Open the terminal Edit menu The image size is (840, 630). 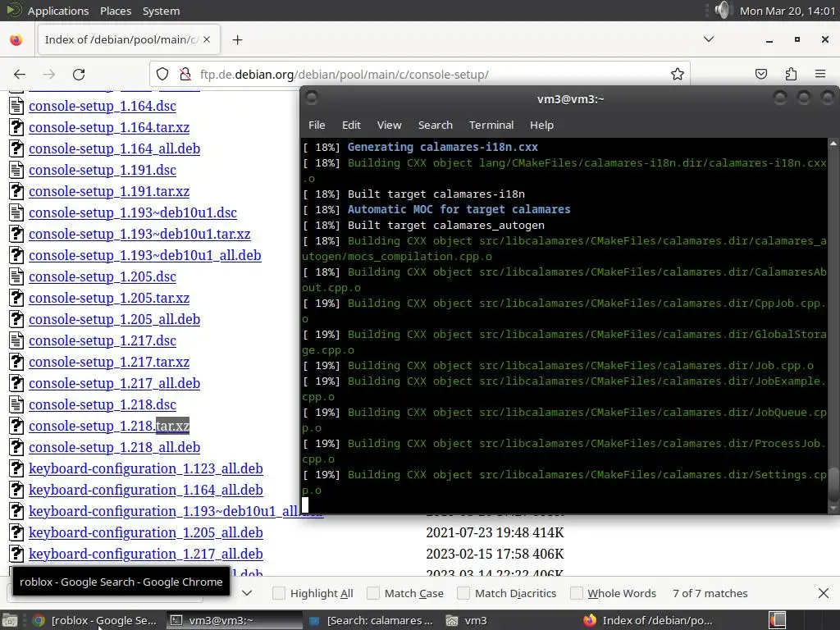[x=351, y=125]
